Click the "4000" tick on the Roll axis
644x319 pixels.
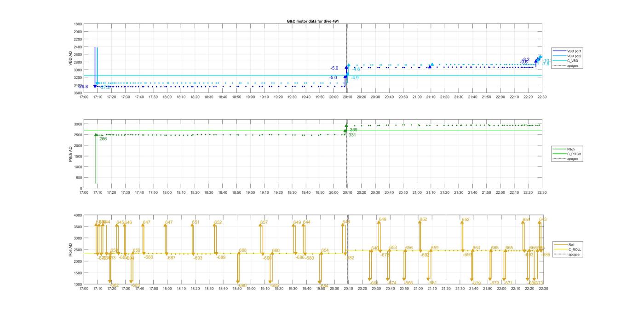coord(78,215)
